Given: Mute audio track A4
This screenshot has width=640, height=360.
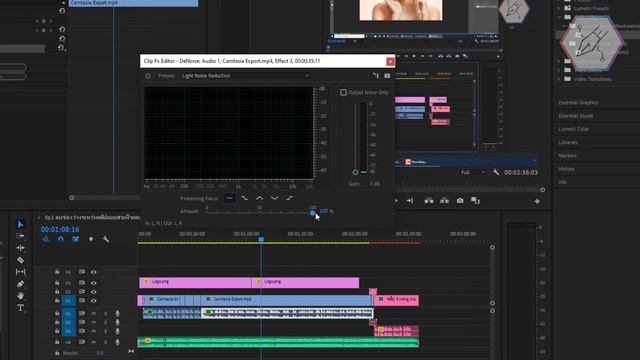Looking at the screenshot, I should 93,342.
